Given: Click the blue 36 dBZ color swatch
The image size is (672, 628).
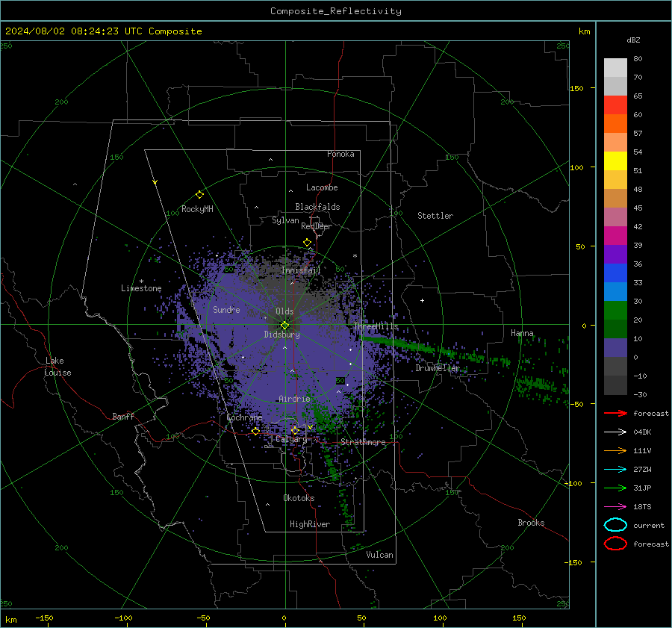Looking at the screenshot, I should click(x=615, y=273).
